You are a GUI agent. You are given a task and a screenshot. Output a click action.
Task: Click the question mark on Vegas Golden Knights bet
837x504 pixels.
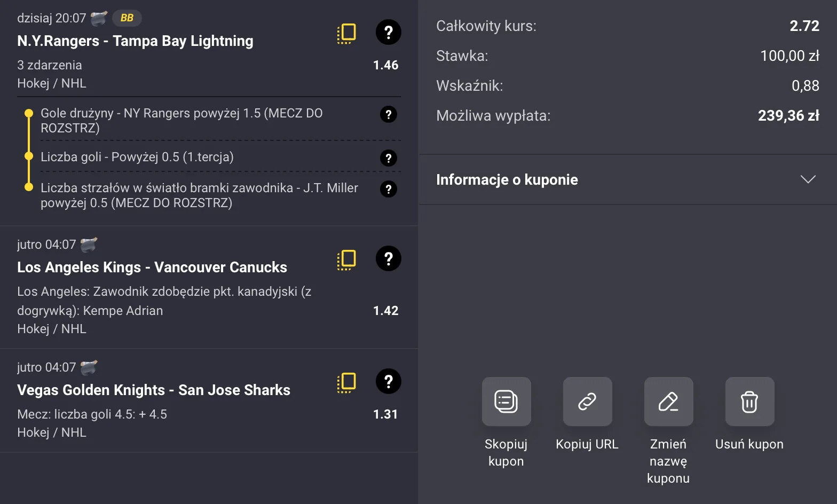pos(388,382)
